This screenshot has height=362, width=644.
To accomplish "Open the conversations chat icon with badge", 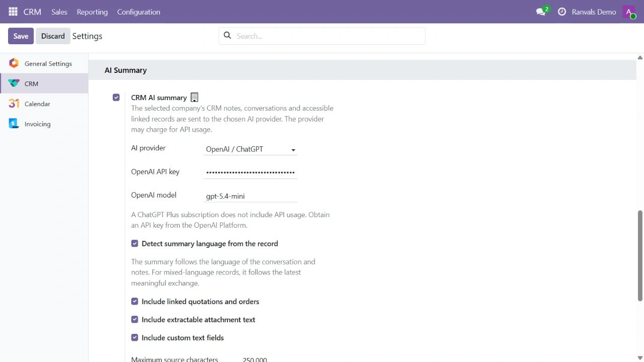I will pos(542,12).
